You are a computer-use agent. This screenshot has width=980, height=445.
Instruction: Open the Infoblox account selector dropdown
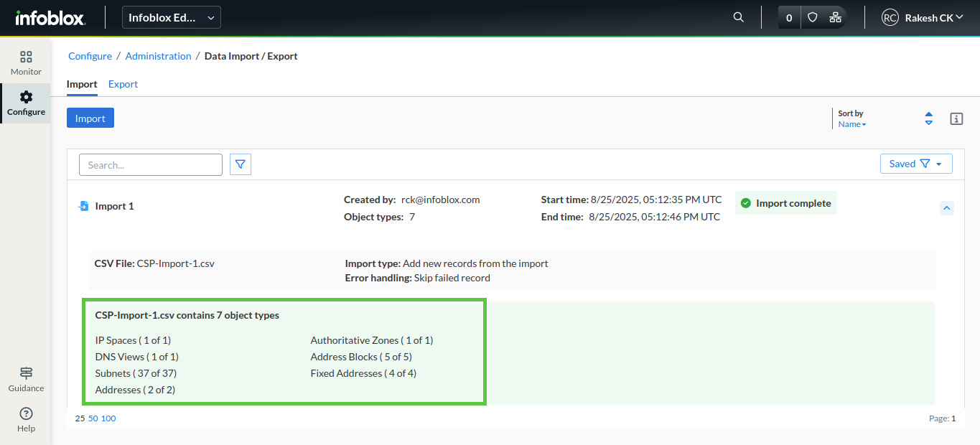pos(172,18)
